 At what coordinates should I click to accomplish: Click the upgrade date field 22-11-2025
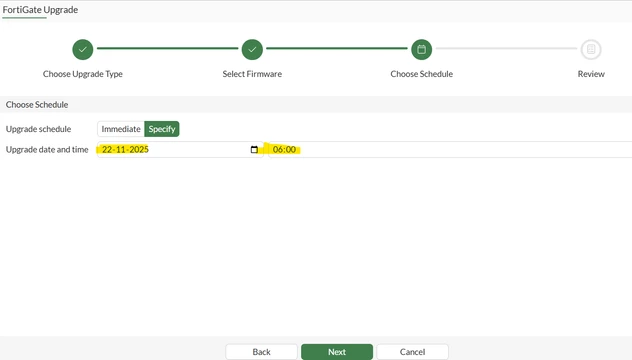click(180, 150)
